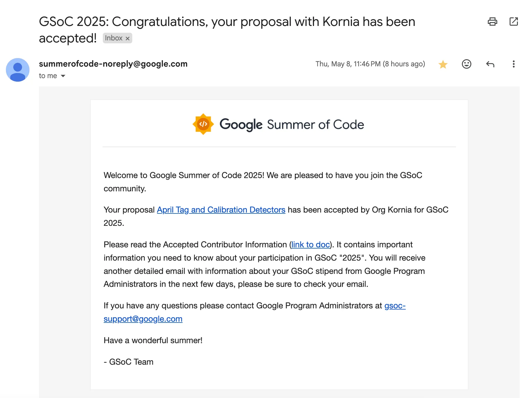The height and width of the screenshot is (398, 532).
Task: Click the gsoc-support@google.com email link
Action: [143, 319]
